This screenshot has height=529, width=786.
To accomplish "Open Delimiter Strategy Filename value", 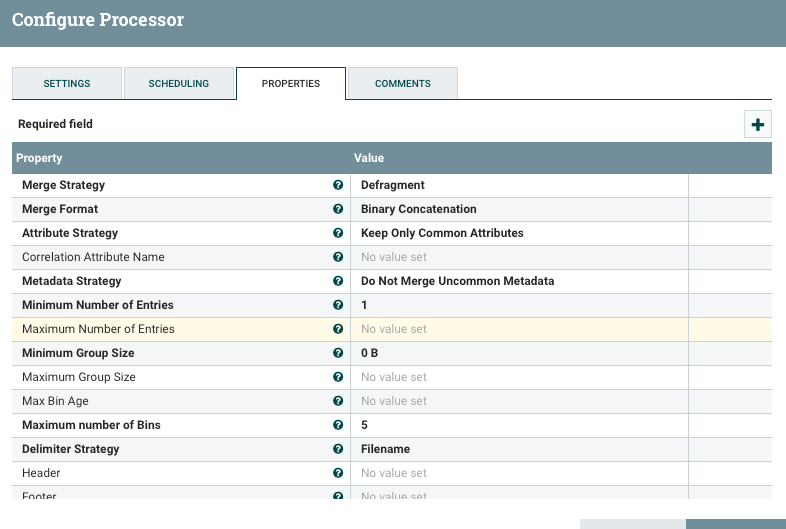I will pyautogui.click(x=519, y=449).
